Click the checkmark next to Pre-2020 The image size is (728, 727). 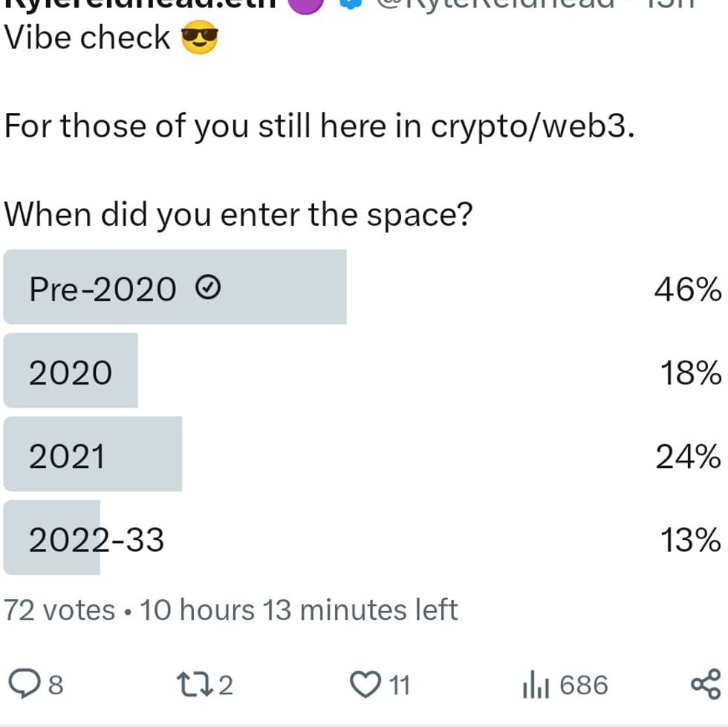[207, 287]
